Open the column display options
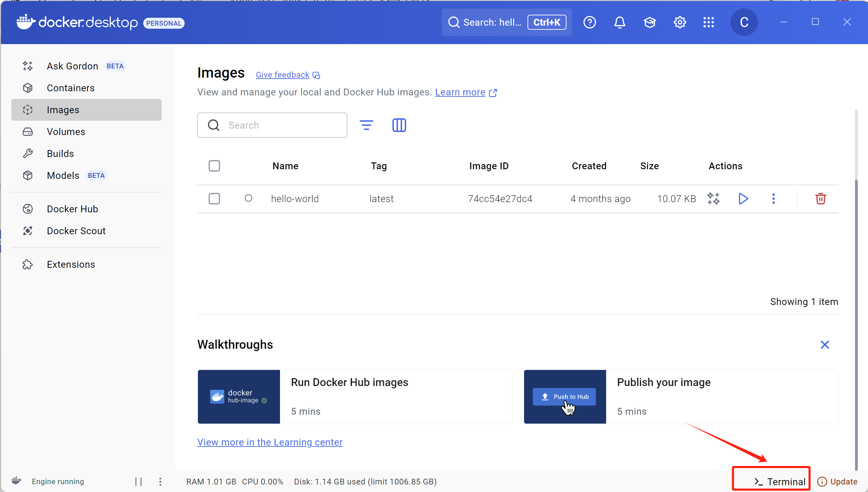 point(399,125)
